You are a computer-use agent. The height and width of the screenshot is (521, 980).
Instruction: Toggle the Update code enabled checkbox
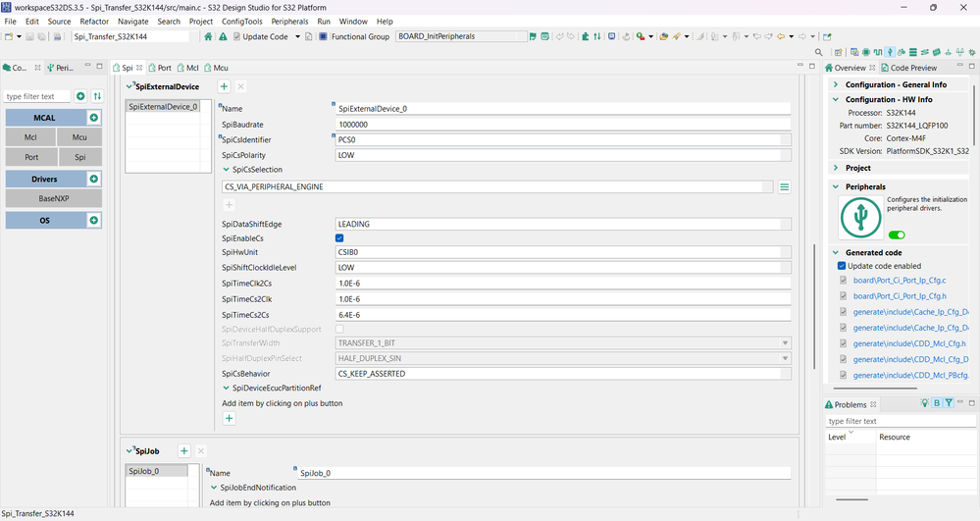point(842,266)
